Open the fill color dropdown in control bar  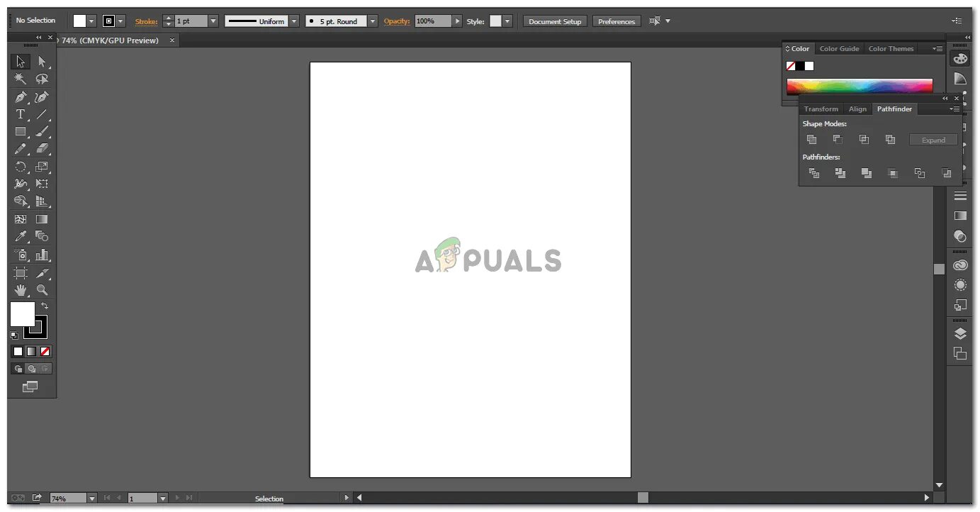(x=91, y=21)
